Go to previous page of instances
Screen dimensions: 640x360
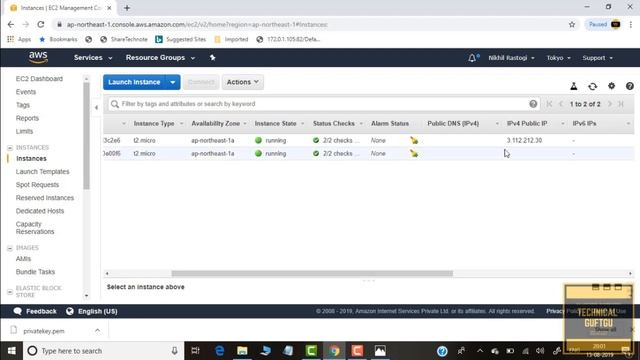(560, 104)
